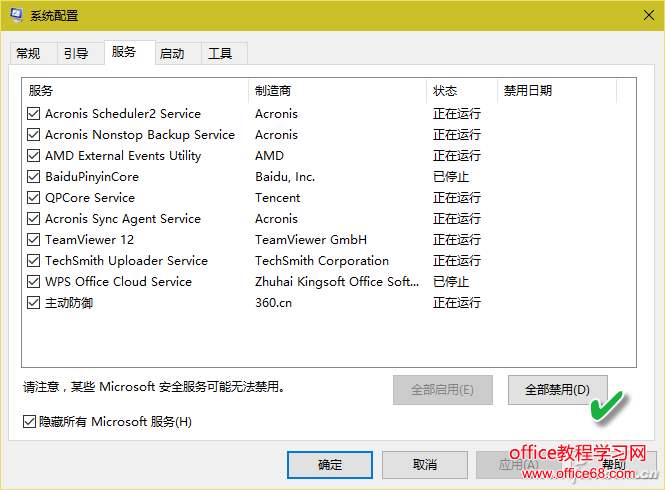Click the 全部禁用(D) button
665x490 pixels.
click(x=557, y=390)
